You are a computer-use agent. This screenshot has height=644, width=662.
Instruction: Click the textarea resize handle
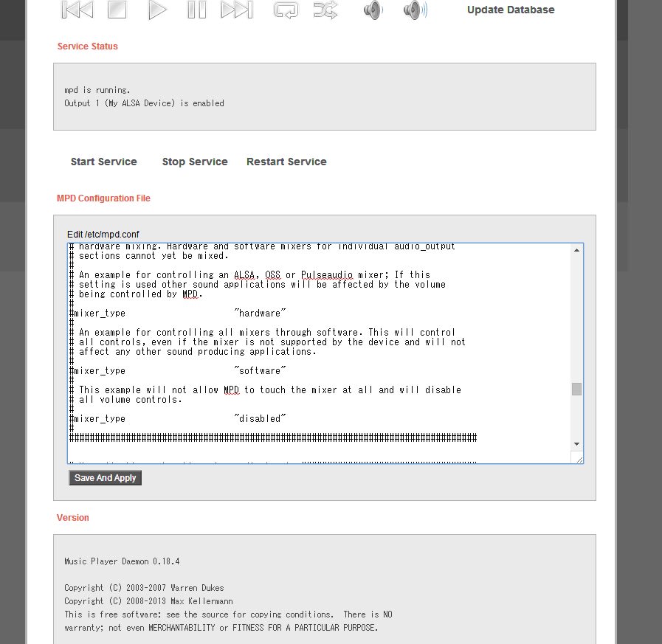(x=579, y=459)
